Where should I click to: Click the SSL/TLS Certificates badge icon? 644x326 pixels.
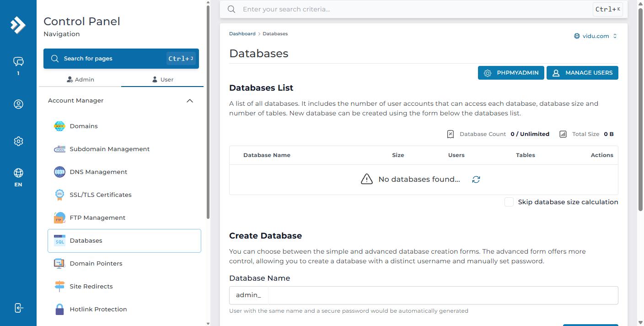(x=59, y=195)
